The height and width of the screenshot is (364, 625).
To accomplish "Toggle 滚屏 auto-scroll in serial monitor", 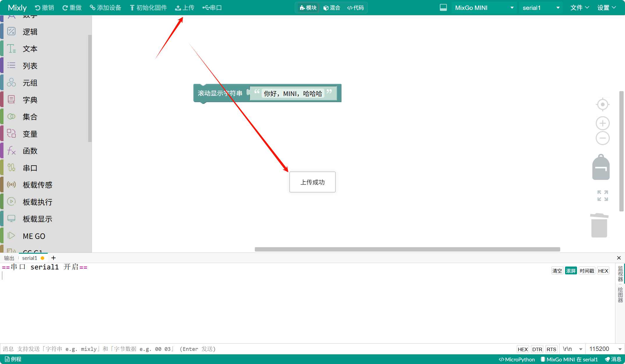I will [571, 271].
